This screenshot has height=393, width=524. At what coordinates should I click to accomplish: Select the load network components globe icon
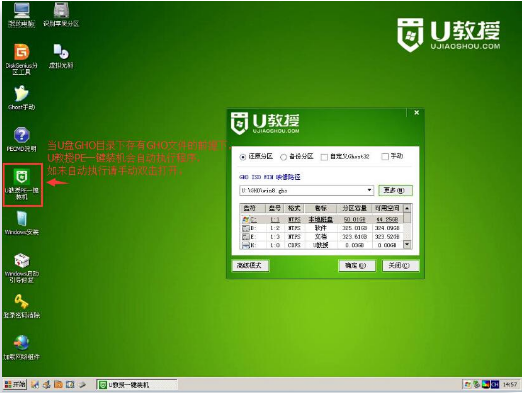(22, 343)
